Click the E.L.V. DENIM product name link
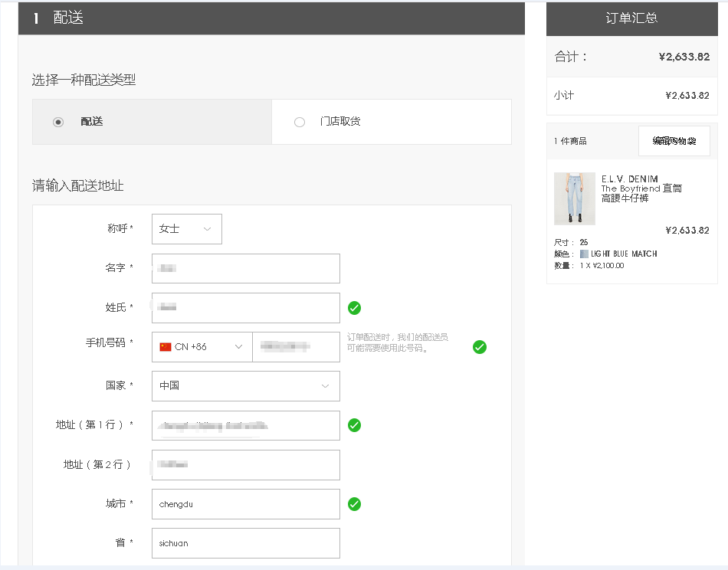 point(629,179)
